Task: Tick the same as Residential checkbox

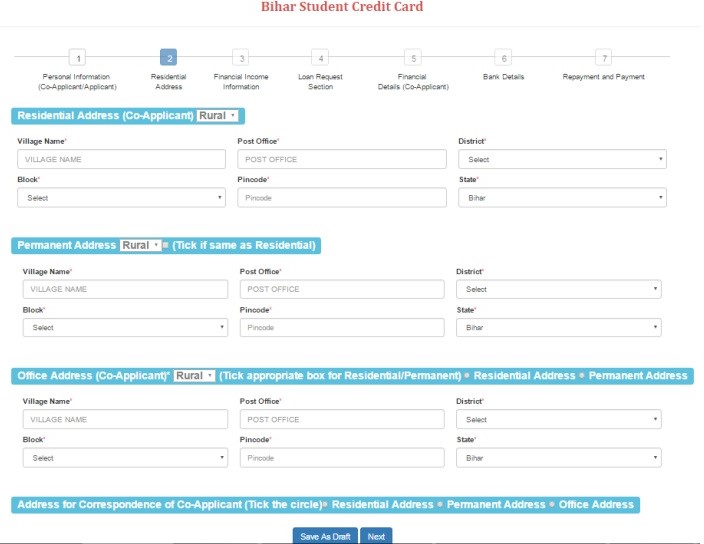Action: (x=165, y=245)
